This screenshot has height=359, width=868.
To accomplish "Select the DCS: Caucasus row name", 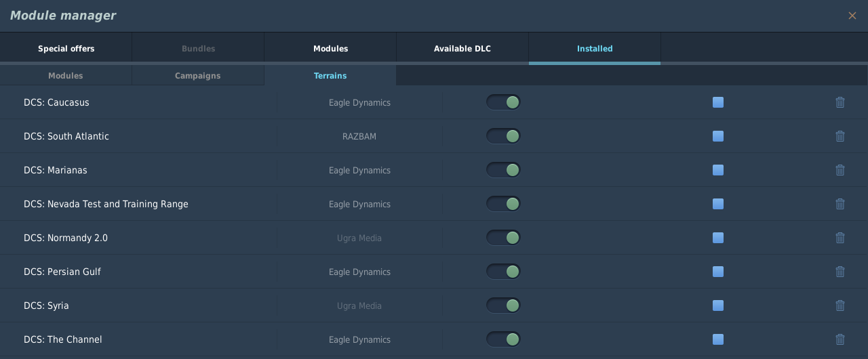I will click(x=56, y=102).
